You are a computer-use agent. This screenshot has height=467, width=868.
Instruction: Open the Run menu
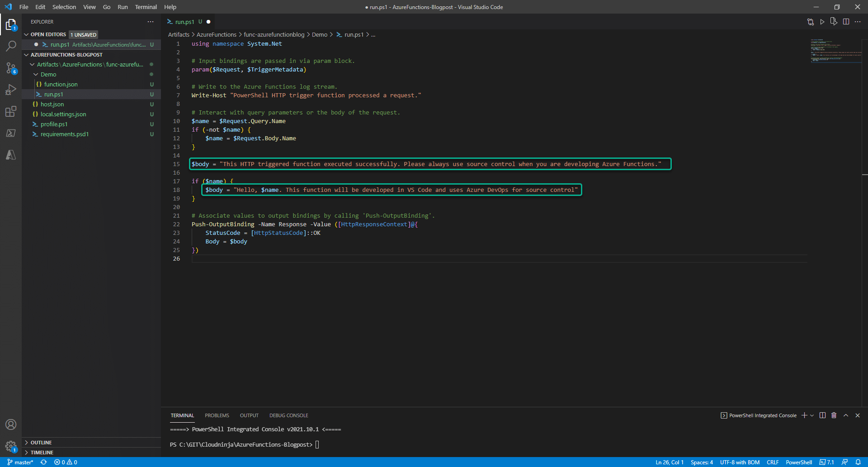point(123,7)
